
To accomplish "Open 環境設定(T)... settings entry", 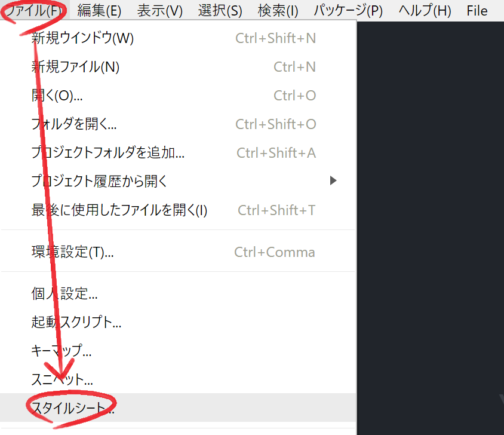I will pyautogui.click(x=178, y=252).
